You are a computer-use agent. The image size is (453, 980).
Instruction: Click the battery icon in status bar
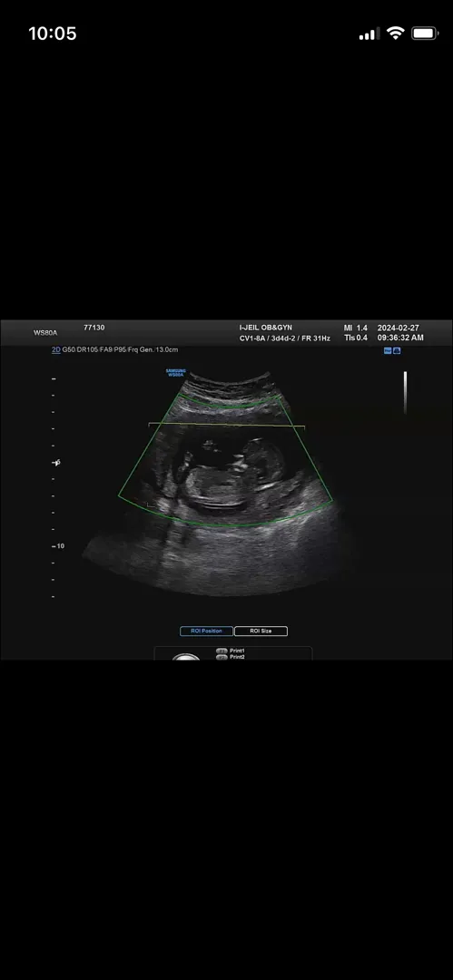coord(424,34)
